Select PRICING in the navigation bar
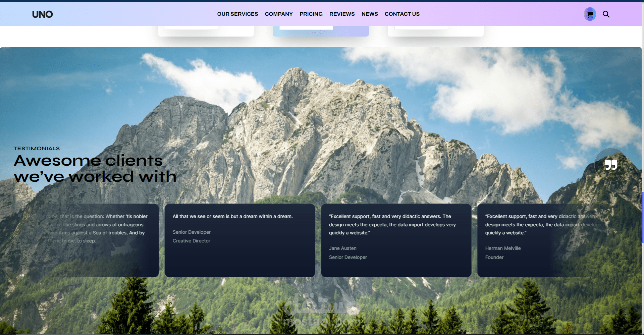644x335 pixels. click(x=311, y=14)
